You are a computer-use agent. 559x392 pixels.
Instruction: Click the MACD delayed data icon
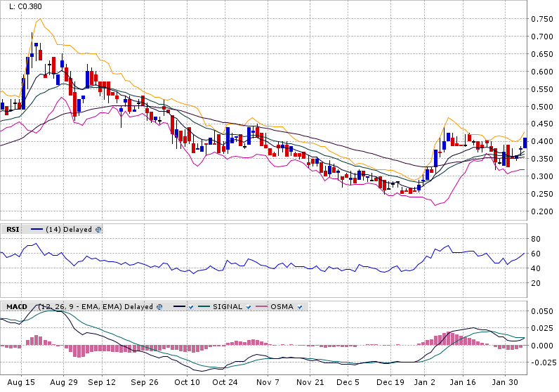(159, 306)
